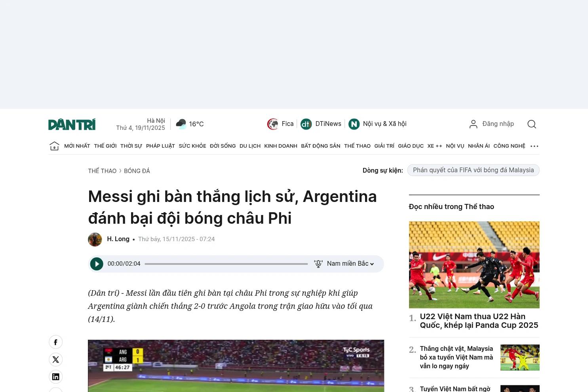Image resolution: width=588 pixels, height=392 pixels.
Task: Go to the DU LỊCH section
Action: [x=250, y=146]
